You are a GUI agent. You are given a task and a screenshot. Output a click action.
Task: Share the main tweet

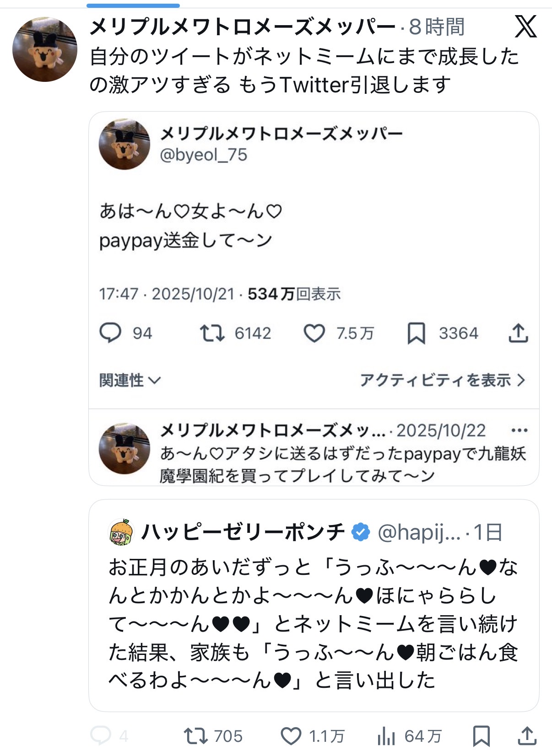[527, 736]
